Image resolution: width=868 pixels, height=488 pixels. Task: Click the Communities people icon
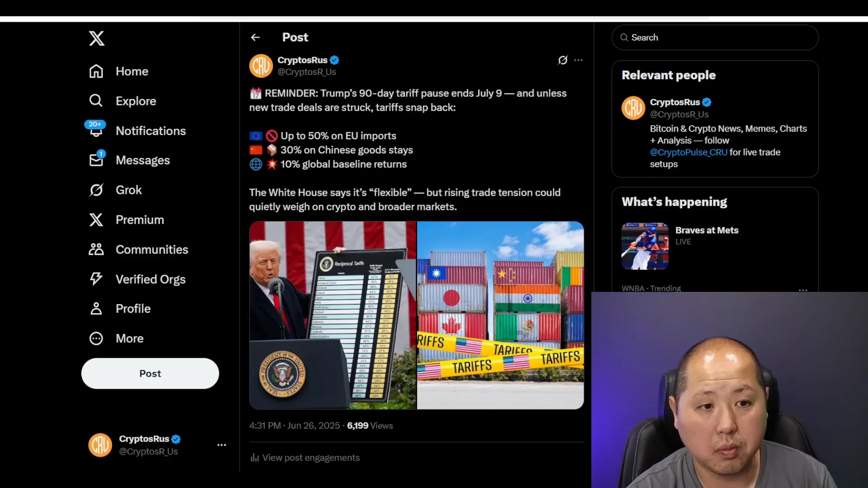pyautogui.click(x=96, y=249)
